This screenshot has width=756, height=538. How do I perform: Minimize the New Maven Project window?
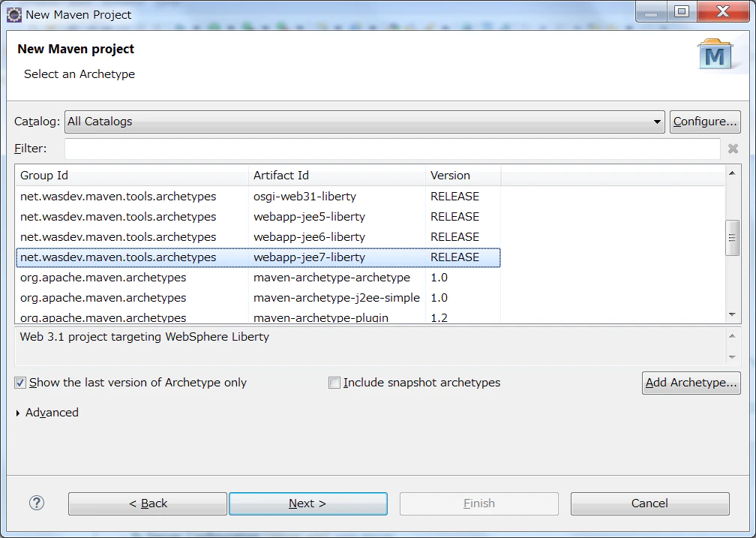click(x=651, y=11)
